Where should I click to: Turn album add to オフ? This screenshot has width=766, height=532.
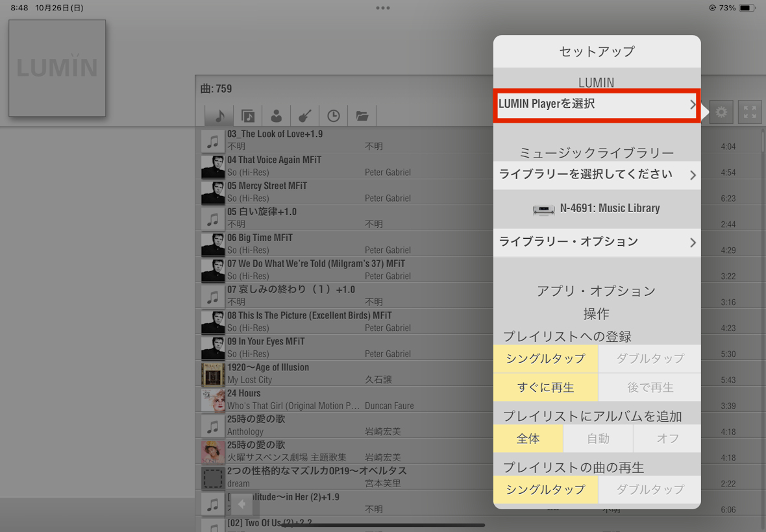667,439
